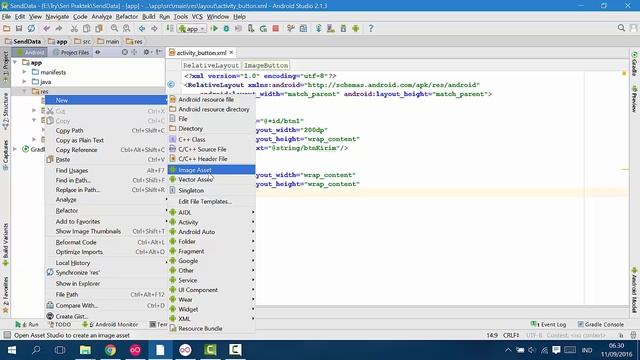Screen dimensions: 640x360
Task: Select Show in Explorer context entry
Action: [106, 283]
